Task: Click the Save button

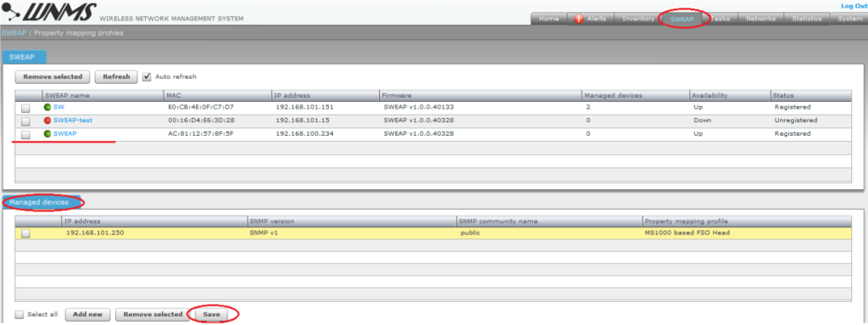Action: [211, 315]
